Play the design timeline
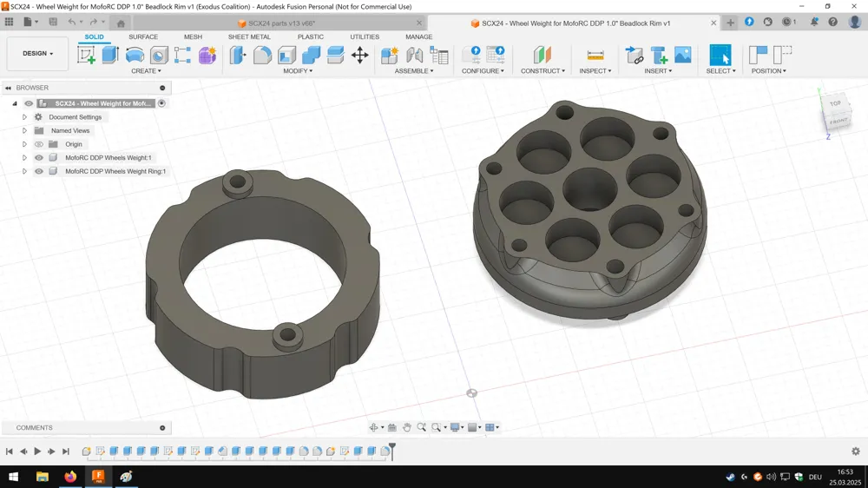Viewport: 868px width, 488px height. 37,451
